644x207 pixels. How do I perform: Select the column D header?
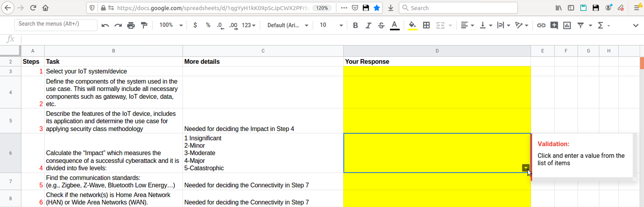(x=437, y=51)
